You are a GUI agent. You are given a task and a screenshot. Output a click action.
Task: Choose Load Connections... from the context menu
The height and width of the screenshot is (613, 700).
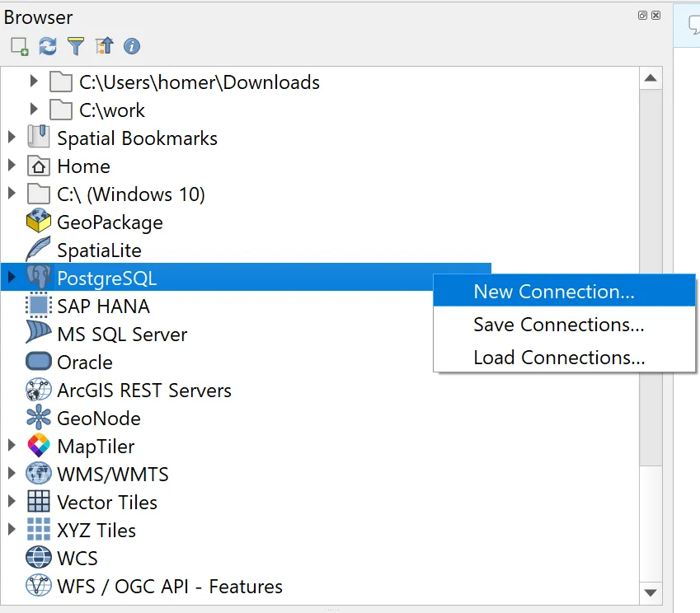(558, 358)
